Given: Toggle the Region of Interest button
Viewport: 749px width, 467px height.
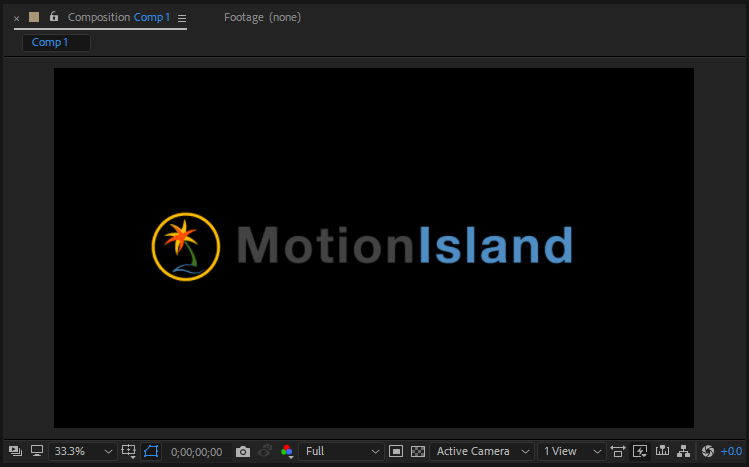Looking at the screenshot, I should tap(396, 451).
